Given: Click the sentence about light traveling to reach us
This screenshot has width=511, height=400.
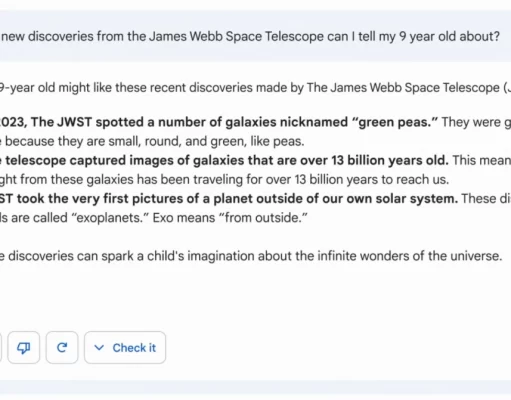Looking at the screenshot, I should click(224, 180).
